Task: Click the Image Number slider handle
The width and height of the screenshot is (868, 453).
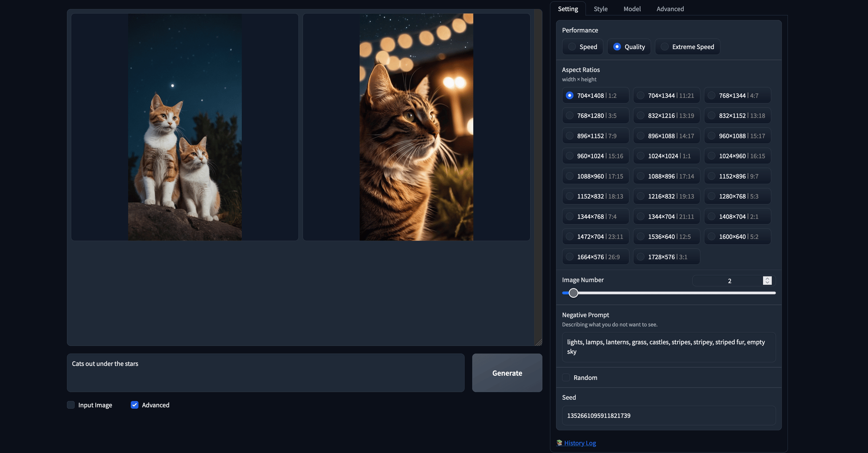Action: 573,293
